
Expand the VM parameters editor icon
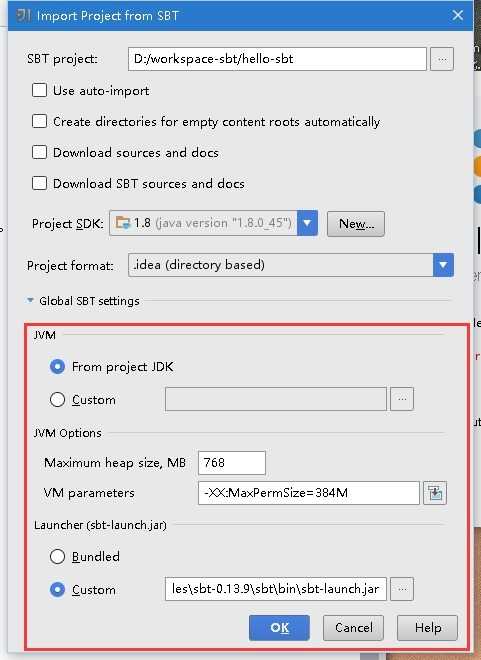[435, 492]
